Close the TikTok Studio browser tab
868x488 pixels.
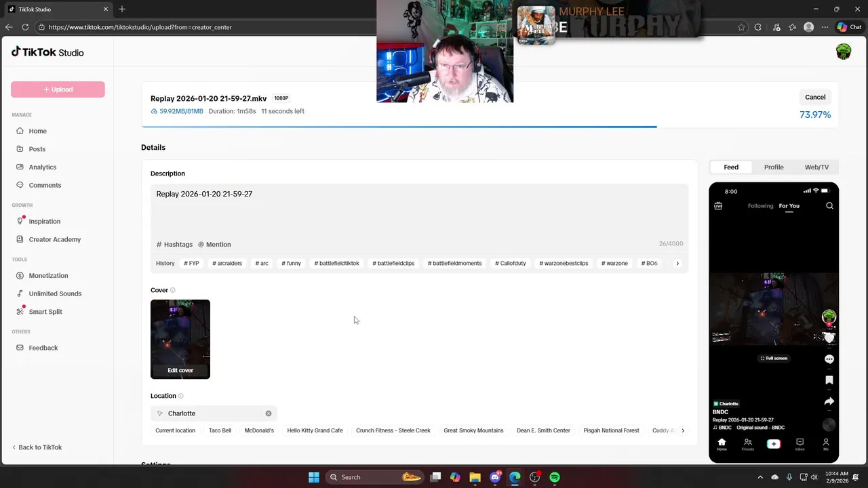pos(106,9)
